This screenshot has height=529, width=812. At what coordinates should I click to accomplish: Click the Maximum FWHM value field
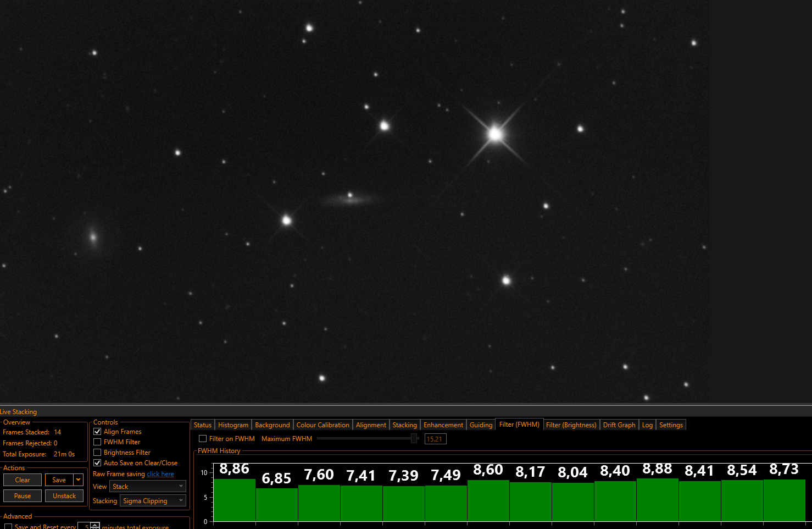(x=435, y=439)
